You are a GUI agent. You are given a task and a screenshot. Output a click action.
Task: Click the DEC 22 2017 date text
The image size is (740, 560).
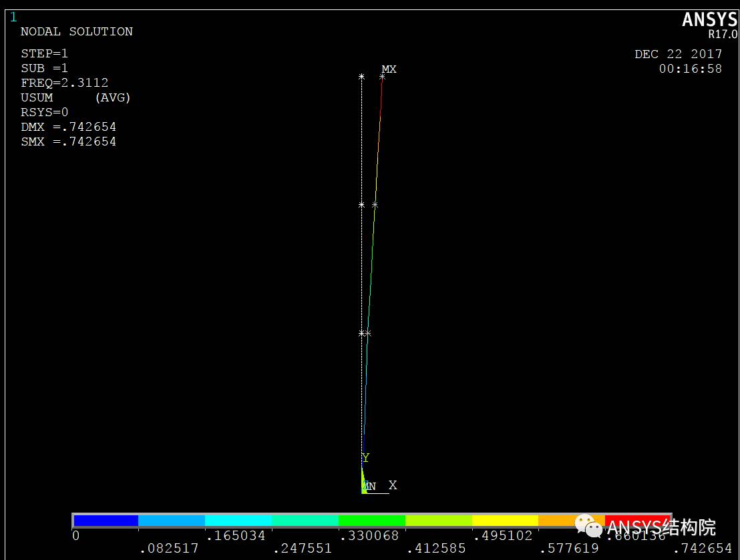pos(678,54)
